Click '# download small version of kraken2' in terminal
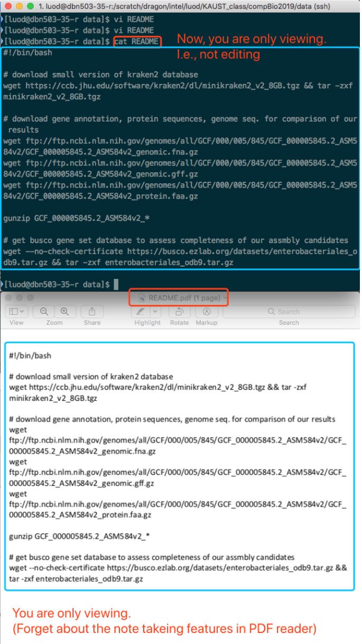The image size is (362, 644). (100, 74)
